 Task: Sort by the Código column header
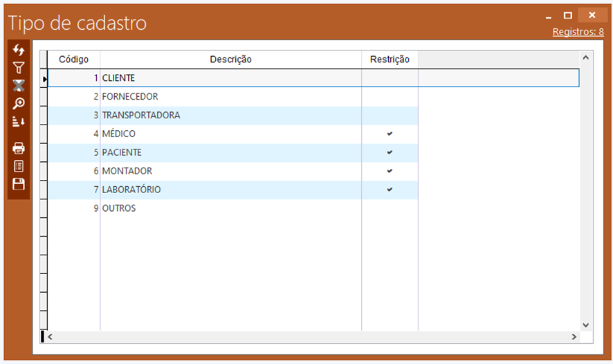(73, 60)
